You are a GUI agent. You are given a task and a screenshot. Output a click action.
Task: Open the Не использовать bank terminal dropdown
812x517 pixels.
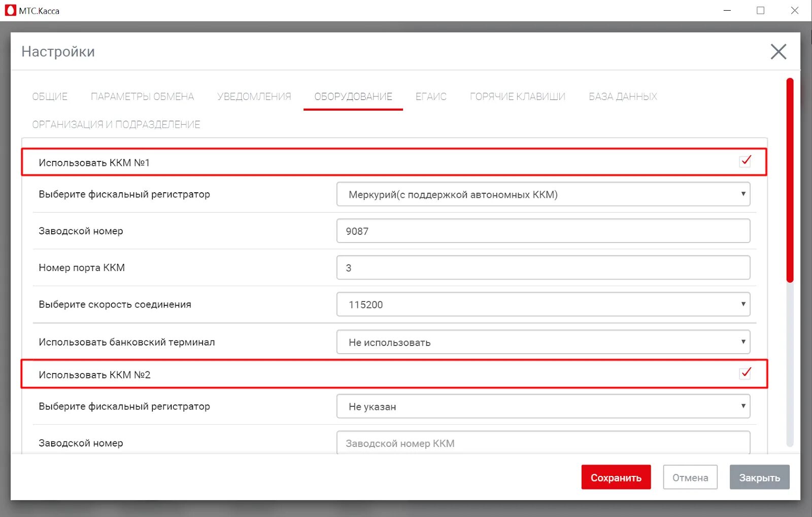click(543, 342)
